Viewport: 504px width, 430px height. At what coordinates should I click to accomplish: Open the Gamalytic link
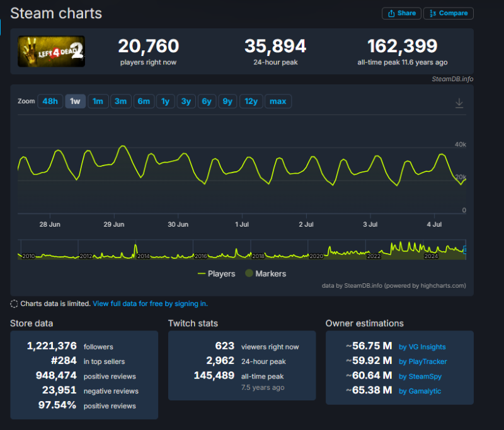point(420,392)
